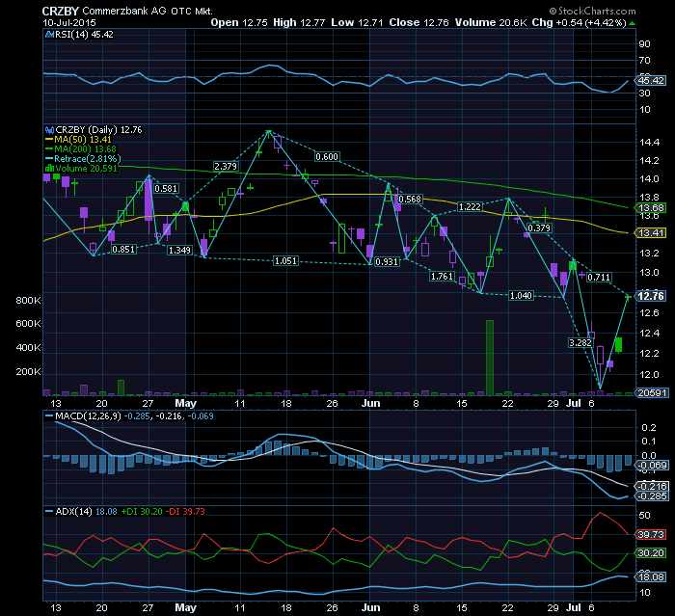Click the -0.216 MACD signal tag on right axis
Viewport: 675px width, 616px height.
point(652,487)
